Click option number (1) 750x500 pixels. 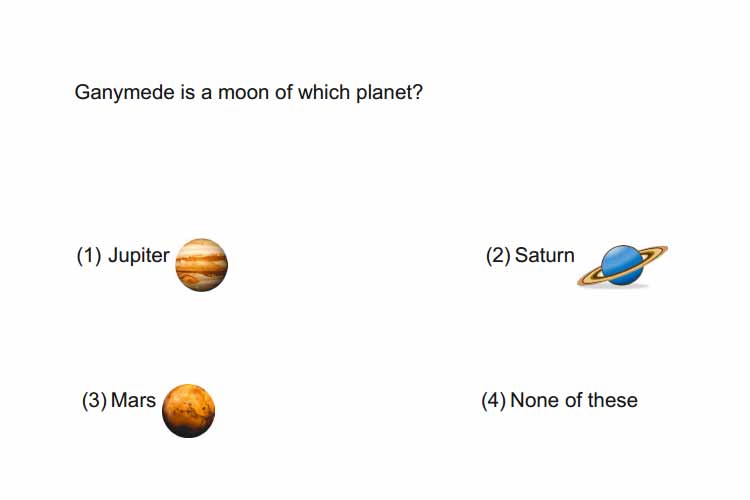(89, 256)
